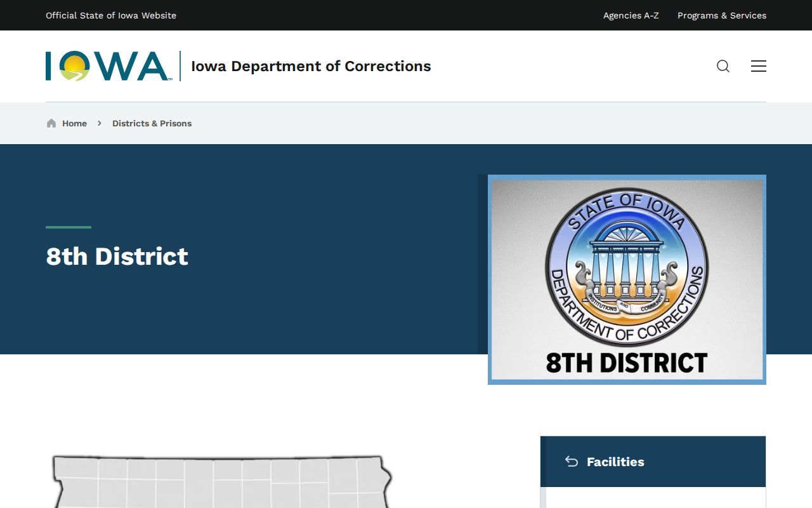The height and width of the screenshot is (508, 812).
Task: Select the Facilities sidebar heading
Action: (x=615, y=462)
